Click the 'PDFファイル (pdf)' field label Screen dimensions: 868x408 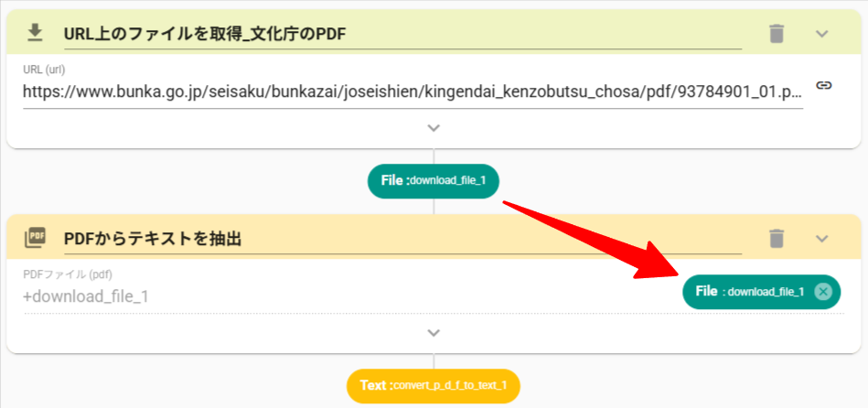68,274
